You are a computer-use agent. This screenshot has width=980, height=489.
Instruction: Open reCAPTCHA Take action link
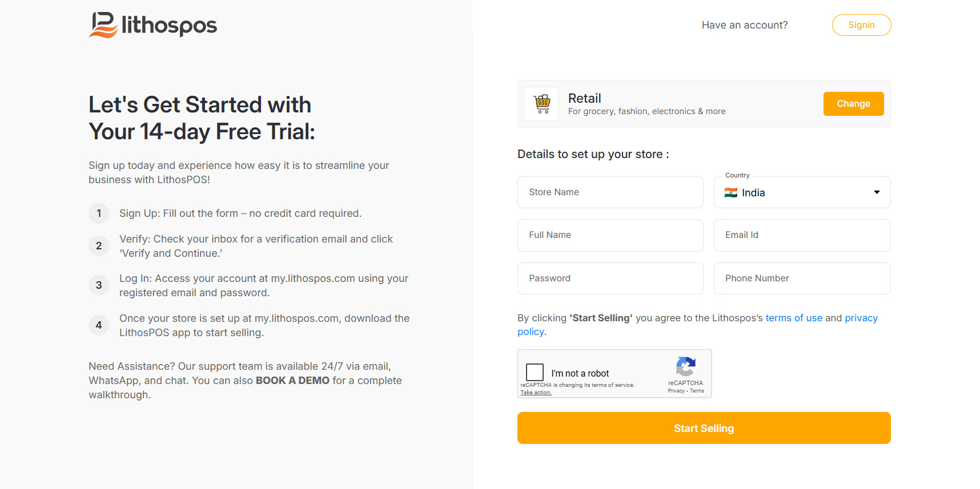(x=536, y=393)
